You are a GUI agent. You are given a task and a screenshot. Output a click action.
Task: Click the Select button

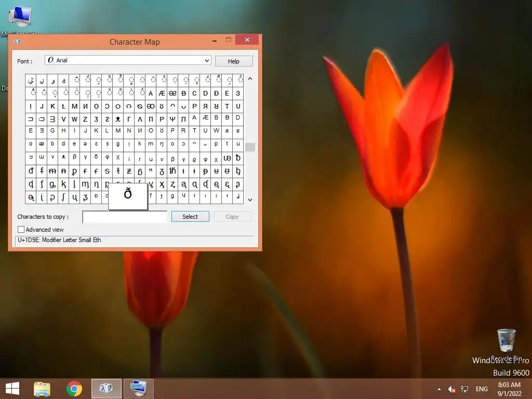click(x=190, y=217)
